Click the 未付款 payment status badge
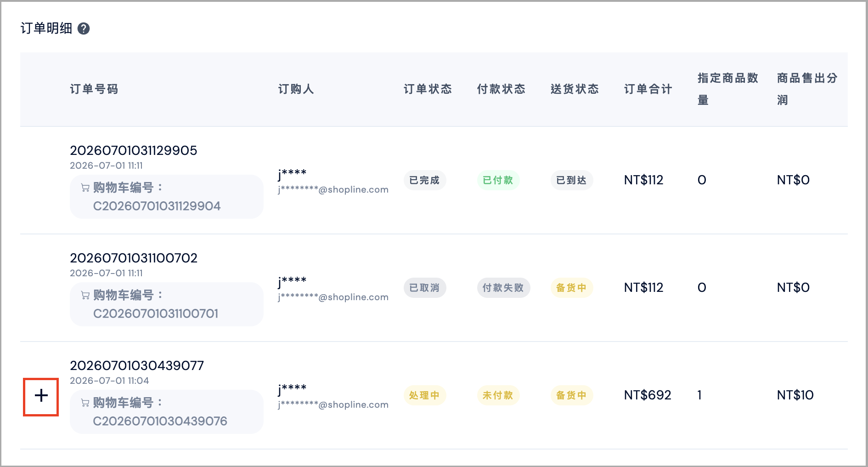The height and width of the screenshot is (467, 868). (498, 395)
